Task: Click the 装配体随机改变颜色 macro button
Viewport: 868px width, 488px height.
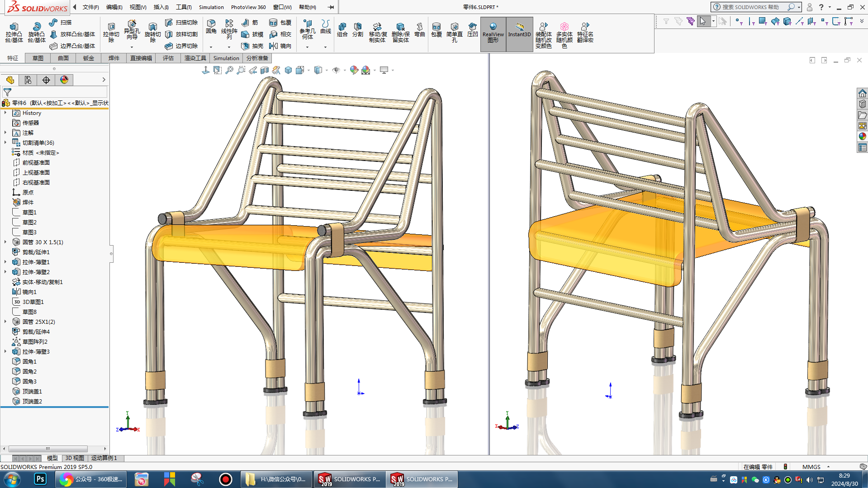Action: pos(543,35)
